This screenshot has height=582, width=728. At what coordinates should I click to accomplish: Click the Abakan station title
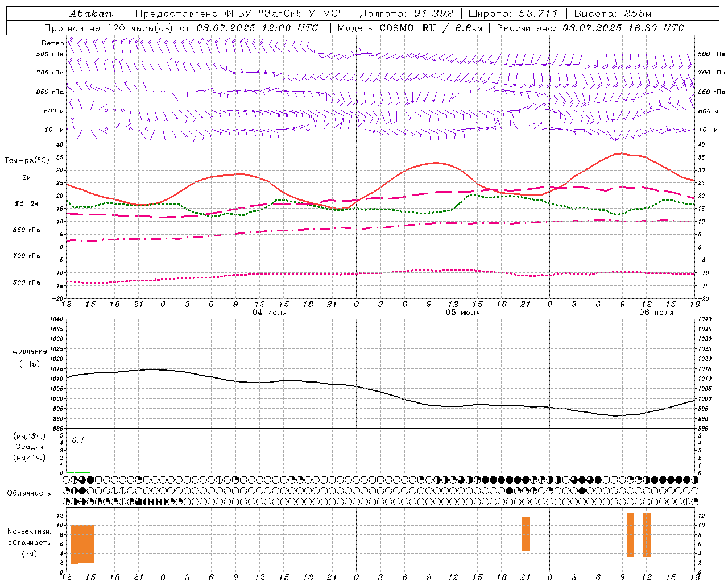[x=91, y=14]
